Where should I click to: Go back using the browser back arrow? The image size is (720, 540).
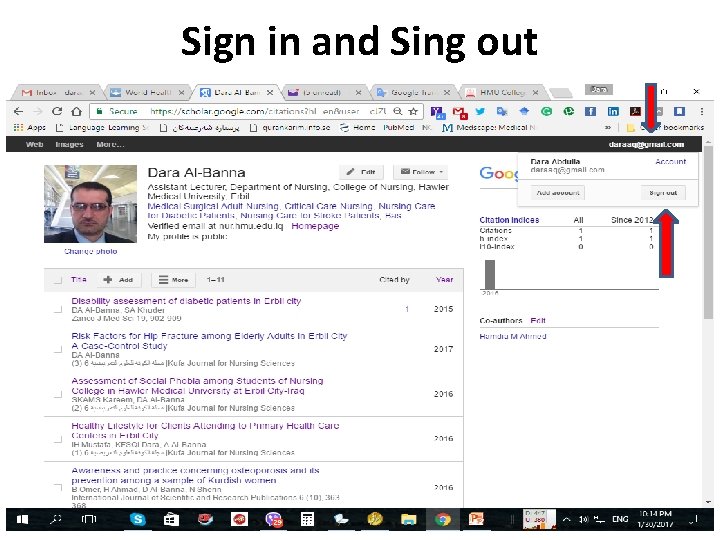pos(18,111)
